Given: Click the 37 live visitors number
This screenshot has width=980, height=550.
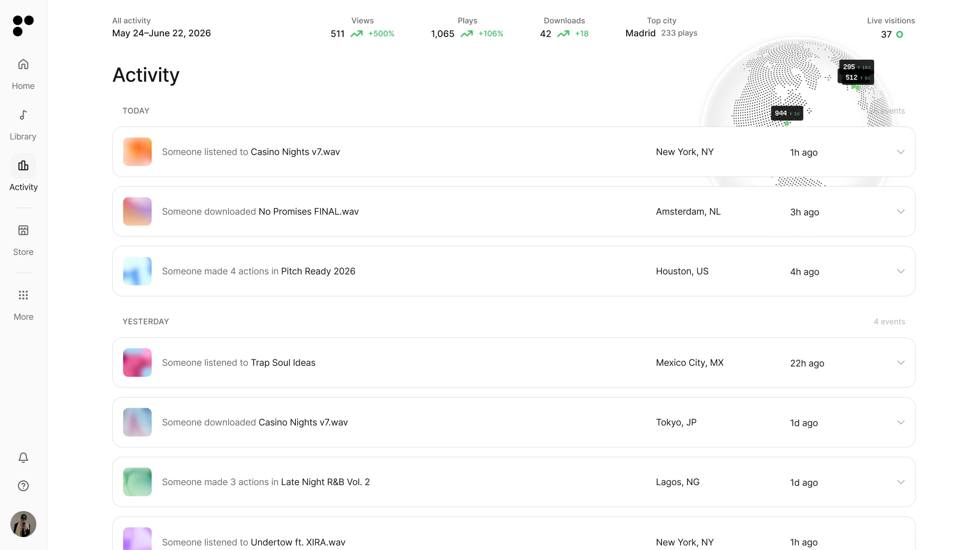Looking at the screenshot, I should tap(886, 34).
